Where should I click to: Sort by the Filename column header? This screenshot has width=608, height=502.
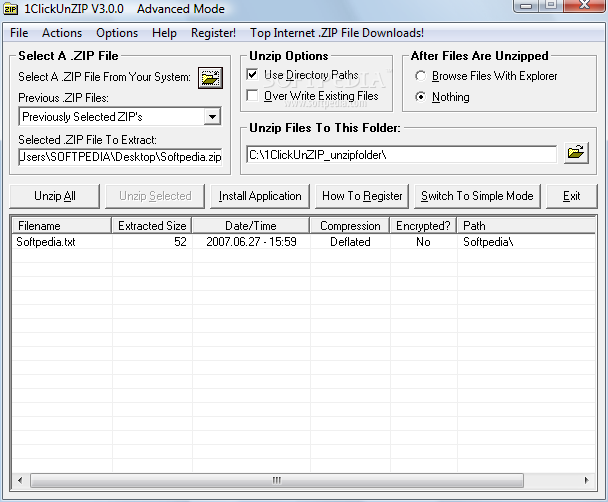(x=62, y=226)
